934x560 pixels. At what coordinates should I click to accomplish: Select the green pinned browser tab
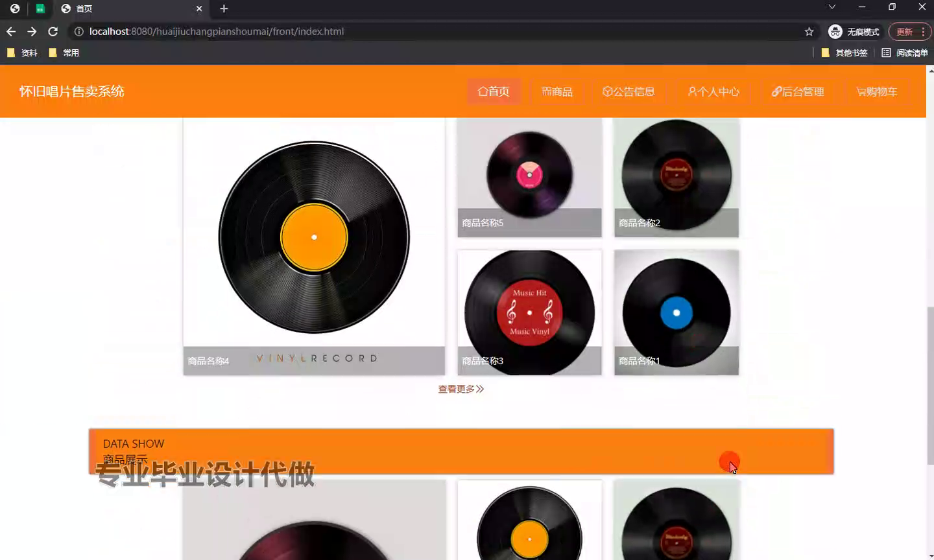pos(40,8)
